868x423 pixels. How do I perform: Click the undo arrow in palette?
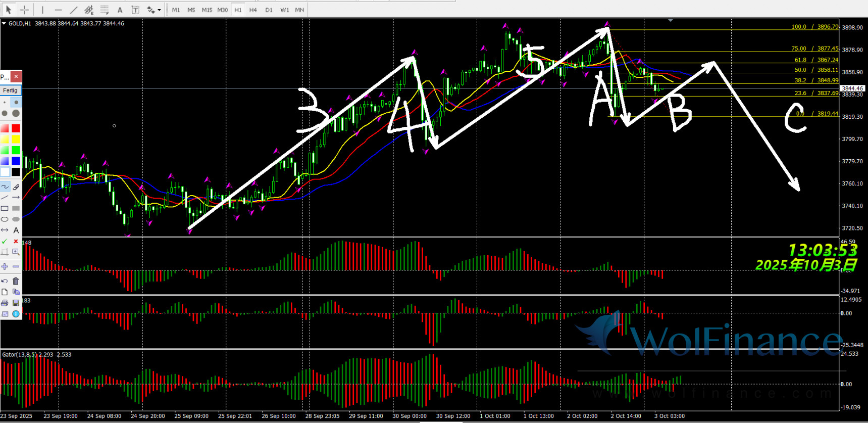pyautogui.click(x=5, y=281)
